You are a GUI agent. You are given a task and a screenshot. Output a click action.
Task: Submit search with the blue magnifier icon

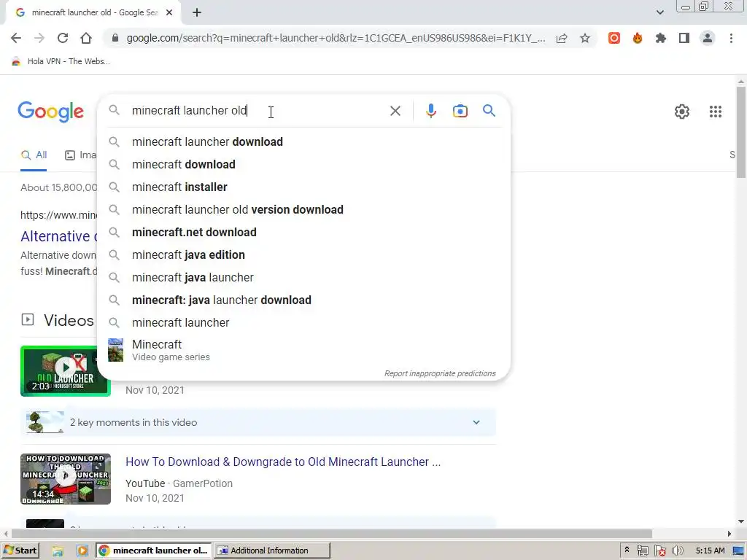pos(489,111)
